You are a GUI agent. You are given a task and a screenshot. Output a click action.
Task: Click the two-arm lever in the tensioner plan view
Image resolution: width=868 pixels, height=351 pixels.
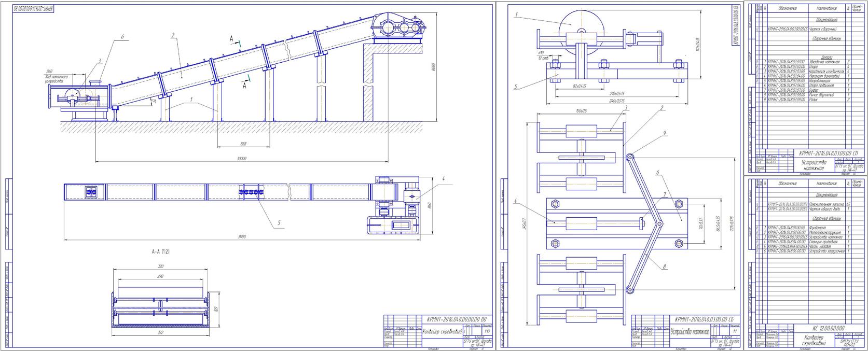[643, 223]
